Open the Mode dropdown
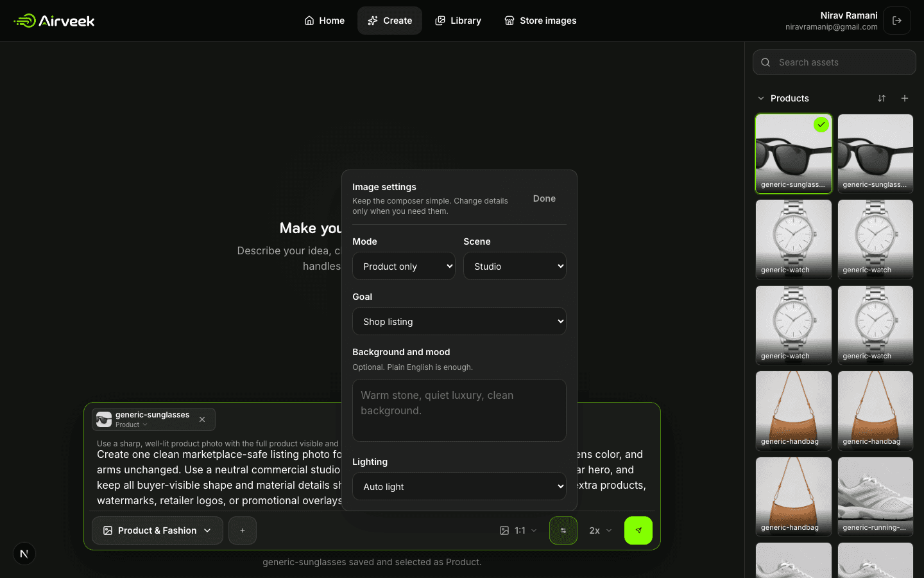The width and height of the screenshot is (924, 578). (x=404, y=266)
